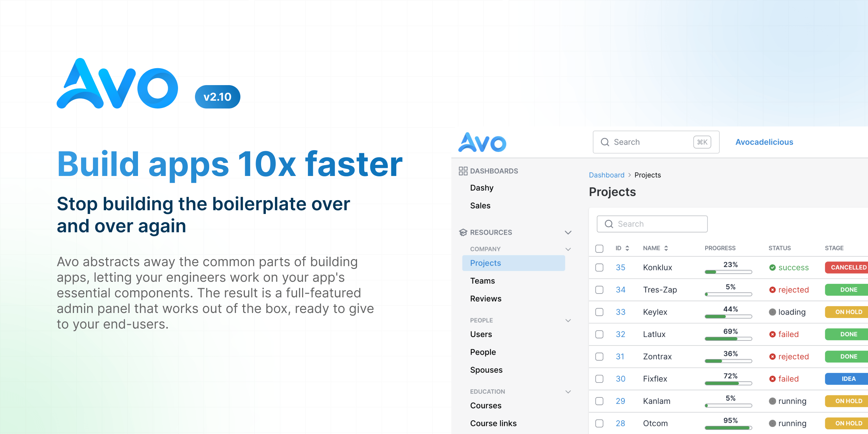
Task: Click the Resources section icon
Action: pos(463,232)
